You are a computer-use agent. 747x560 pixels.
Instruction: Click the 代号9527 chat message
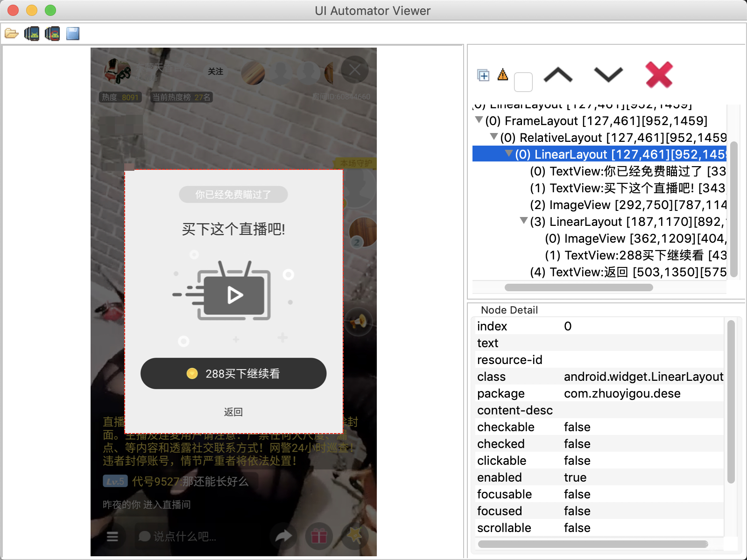pos(190,481)
